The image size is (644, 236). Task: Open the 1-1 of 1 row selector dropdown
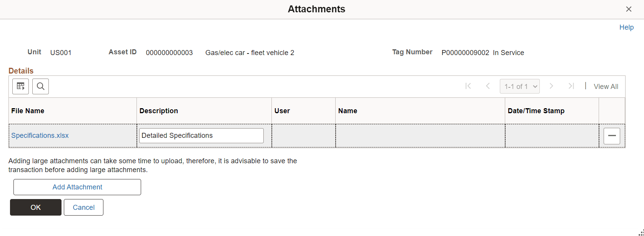coord(520,86)
